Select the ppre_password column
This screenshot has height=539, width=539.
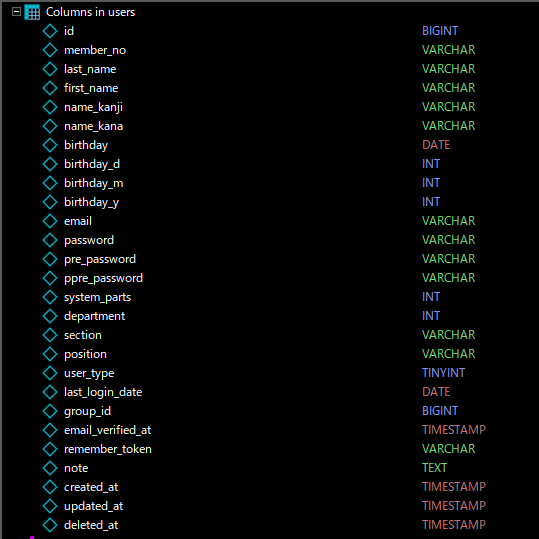[103, 278]
